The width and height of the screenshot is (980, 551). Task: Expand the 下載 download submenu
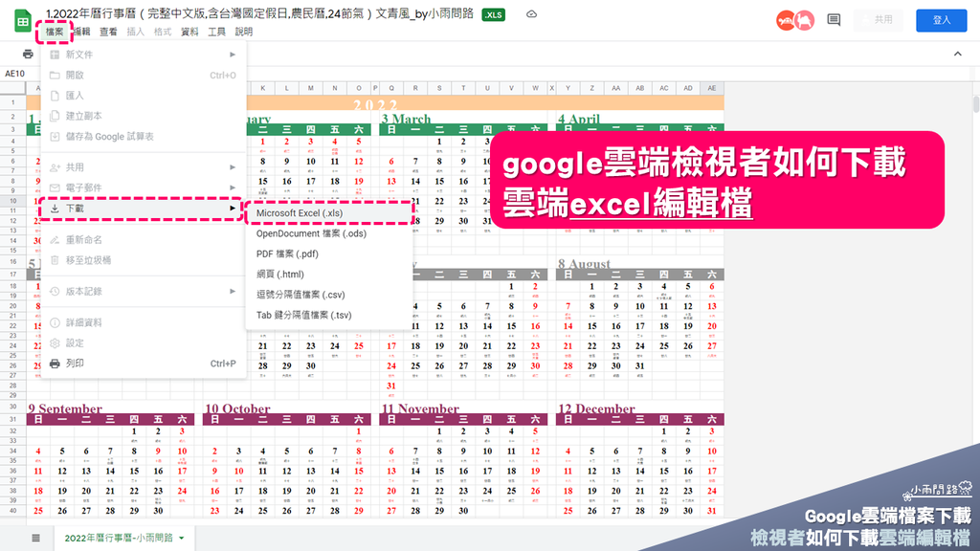point(144,209)
